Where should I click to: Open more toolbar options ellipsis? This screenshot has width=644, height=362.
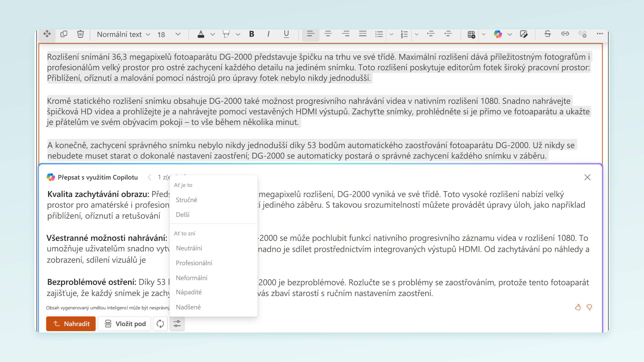tap(600, 34)
